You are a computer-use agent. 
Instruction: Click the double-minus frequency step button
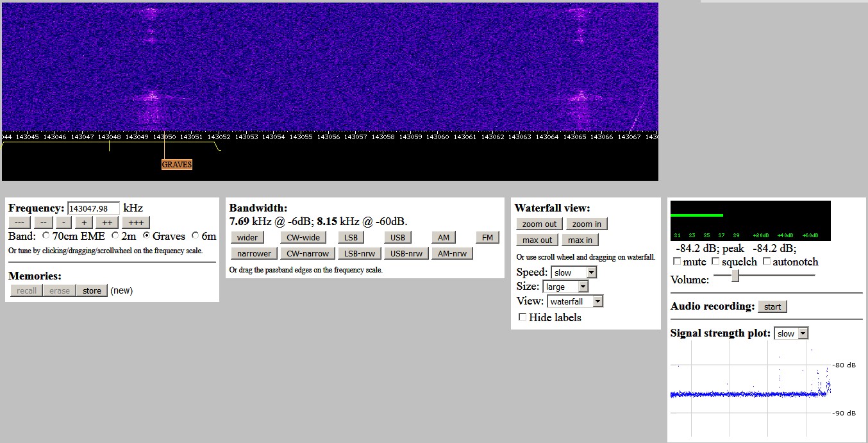click(x=43, y=222)
